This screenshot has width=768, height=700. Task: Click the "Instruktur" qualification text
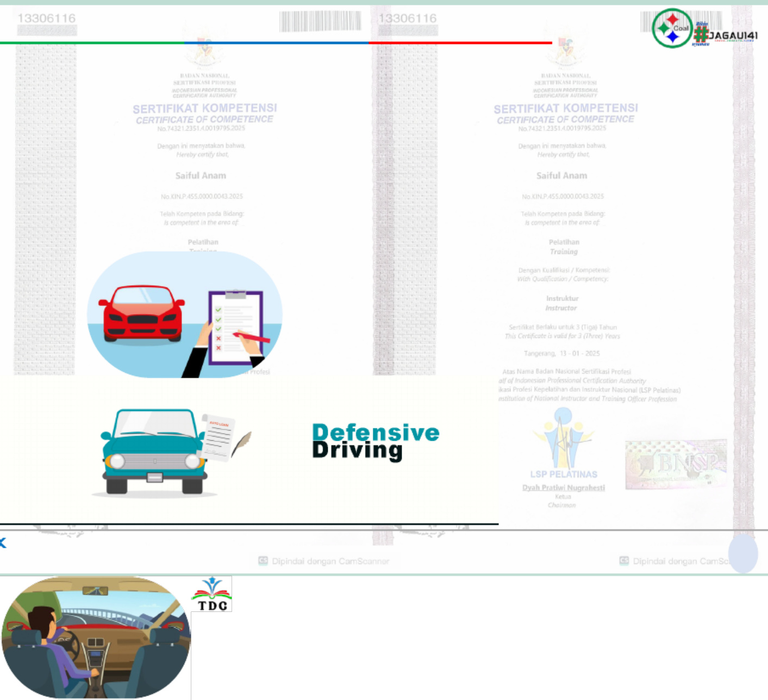tap(563, 298)
